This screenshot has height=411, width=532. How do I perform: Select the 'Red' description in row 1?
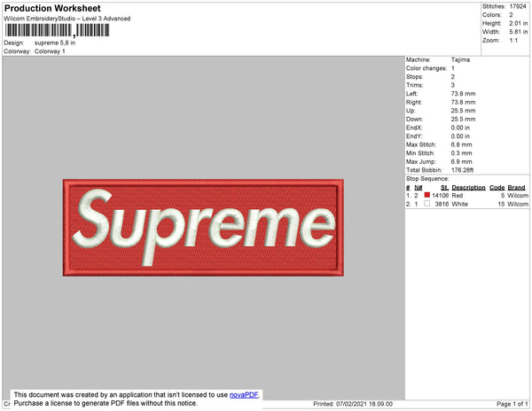coord(458,196)
